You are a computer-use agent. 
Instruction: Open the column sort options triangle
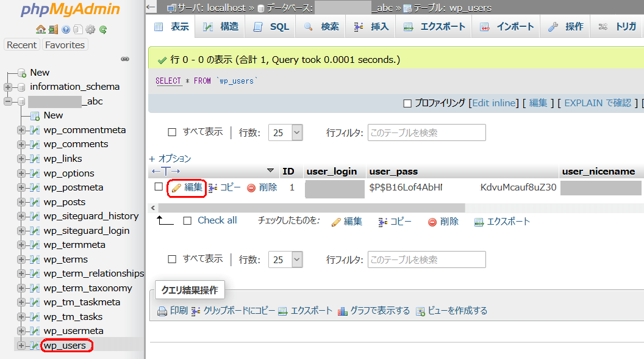coord(270,171)
